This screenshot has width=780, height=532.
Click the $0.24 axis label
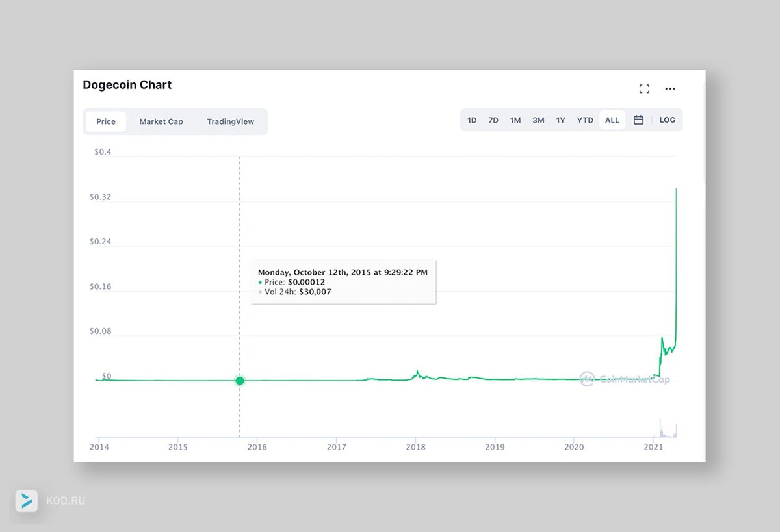pyautogui.click(x=101, y=242)
